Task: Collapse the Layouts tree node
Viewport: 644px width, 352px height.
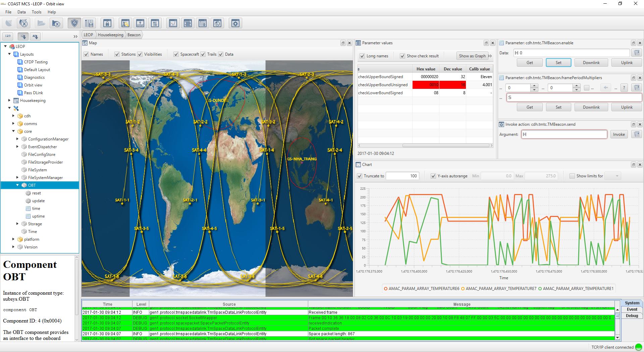Action: (9, 54)
